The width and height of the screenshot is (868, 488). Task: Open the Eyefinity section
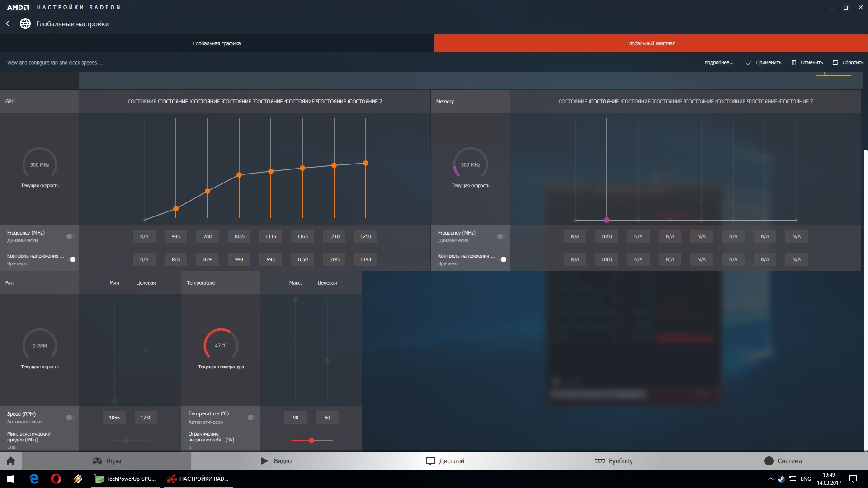tap(613, 461)
